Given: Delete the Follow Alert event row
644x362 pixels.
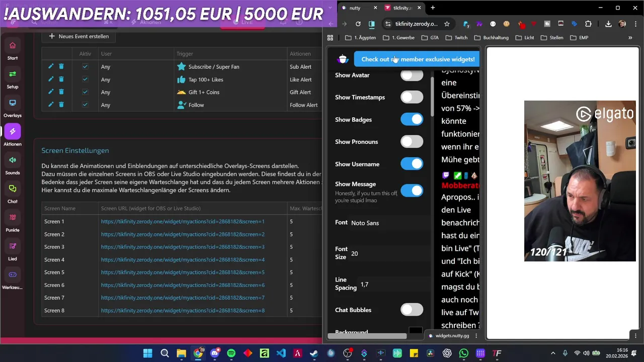Looking at the screenshot, I should (61, 105).
